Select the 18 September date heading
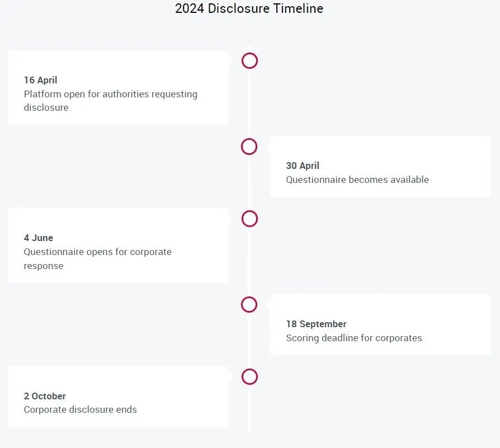This screenshot has width=500, height=448. (316, 324)
